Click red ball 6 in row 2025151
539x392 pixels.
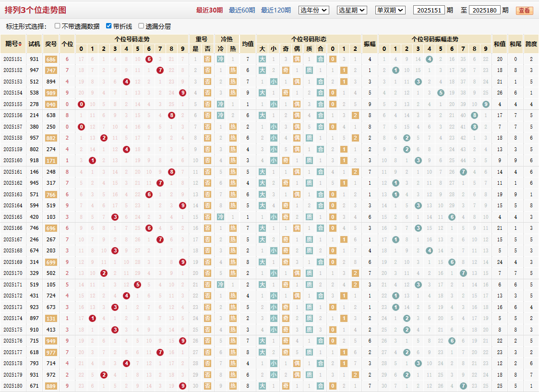(149, 59)
